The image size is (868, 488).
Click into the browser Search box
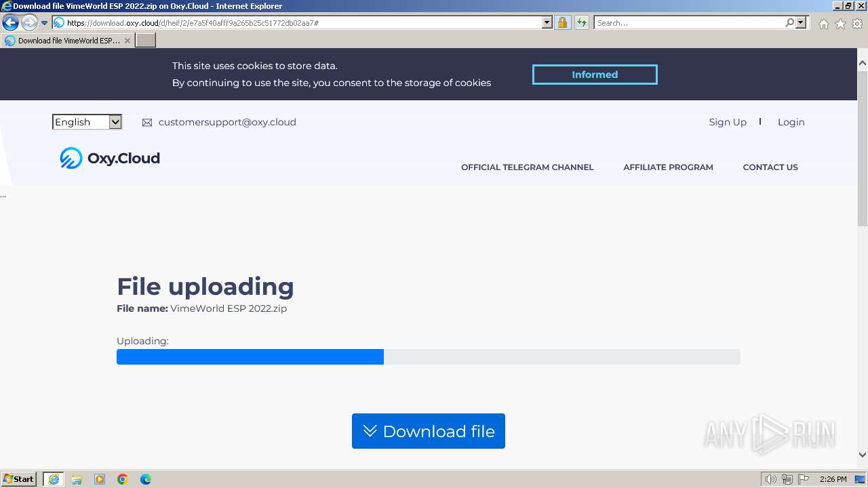(689, 23)
